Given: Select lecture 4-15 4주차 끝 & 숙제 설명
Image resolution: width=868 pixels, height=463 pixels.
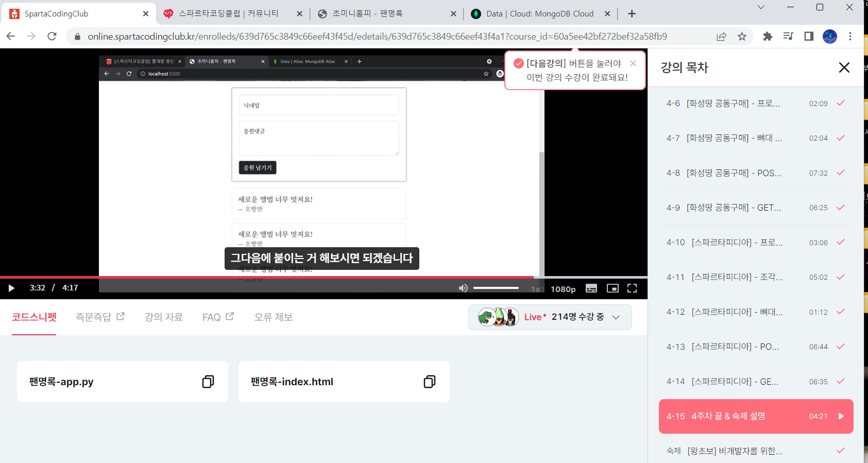Looking at the screenshot, I should click(756, 416).
